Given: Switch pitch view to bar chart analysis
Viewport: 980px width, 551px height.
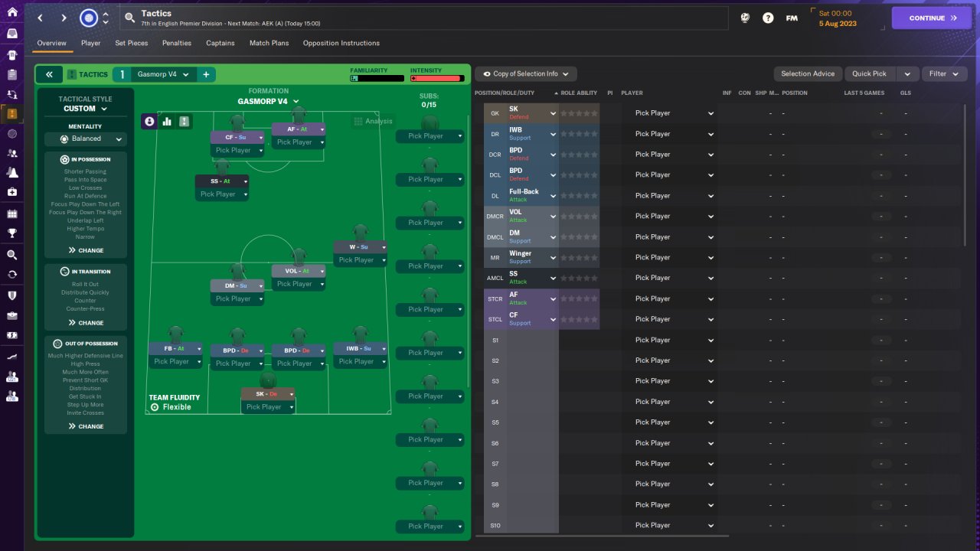Looking at the screenshot, I should (167, 121).
